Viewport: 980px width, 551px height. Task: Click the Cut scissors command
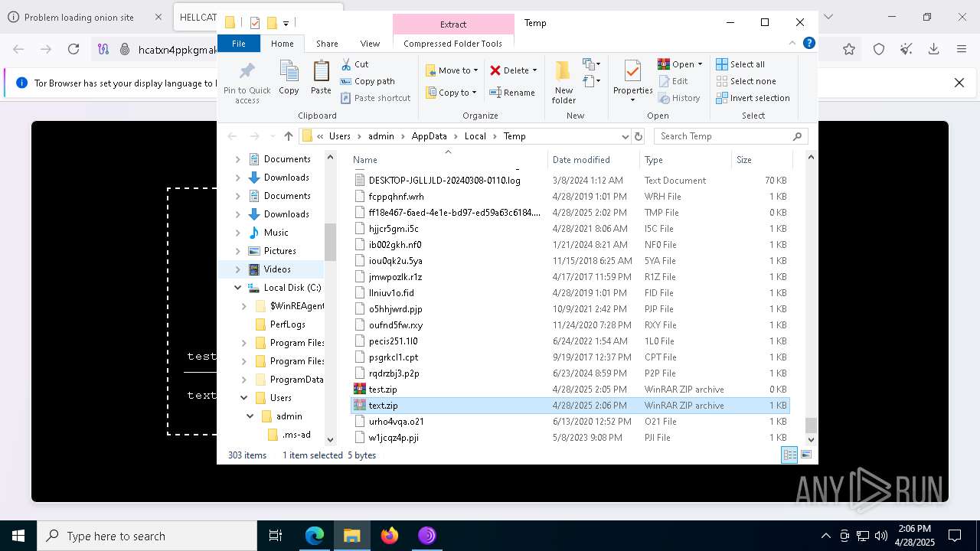354,64
